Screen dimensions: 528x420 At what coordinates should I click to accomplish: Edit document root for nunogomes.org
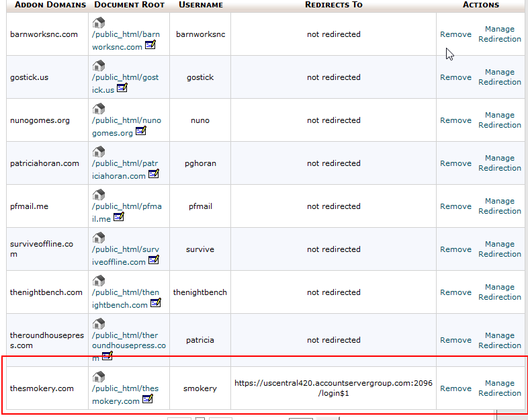click(141, 130)
